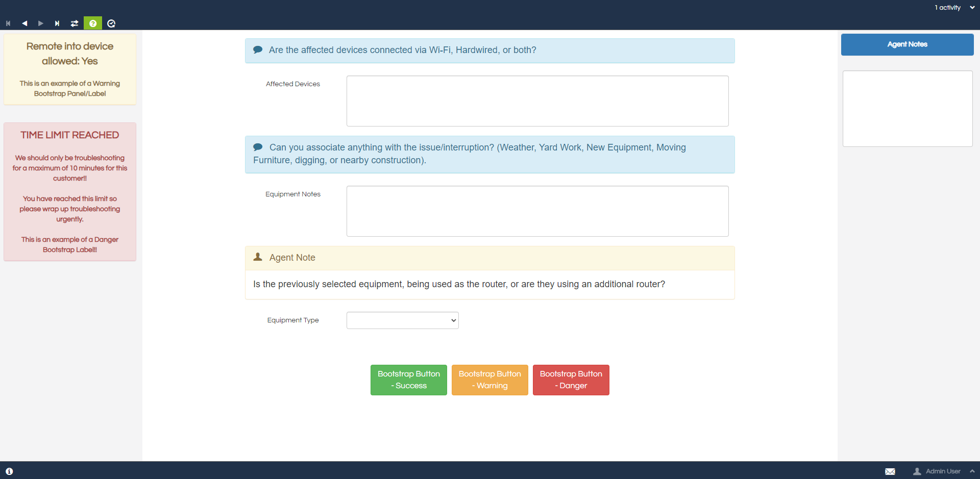Image resolution: width=980 pixels, height=479 pixels.
Task: Open the envelope messages icon
Action: [x=890, y=471]
